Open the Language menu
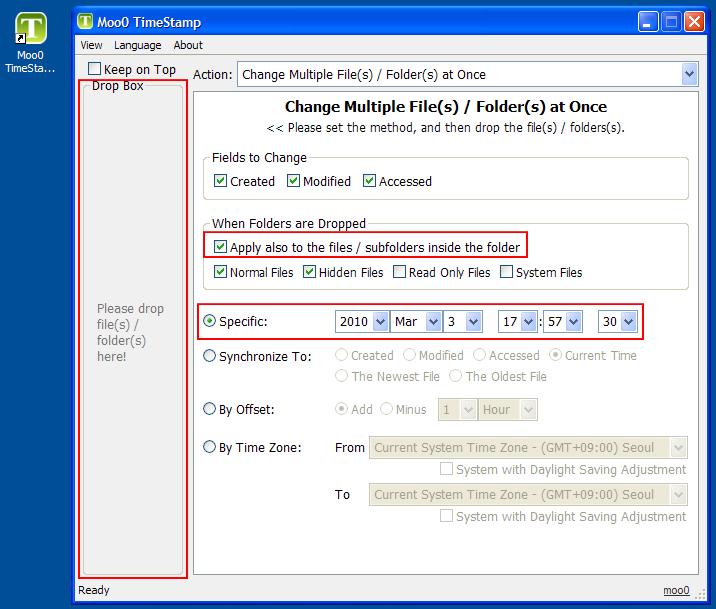Image resolution: width=716 pixels, height=609 pixels. pos(137,45)
